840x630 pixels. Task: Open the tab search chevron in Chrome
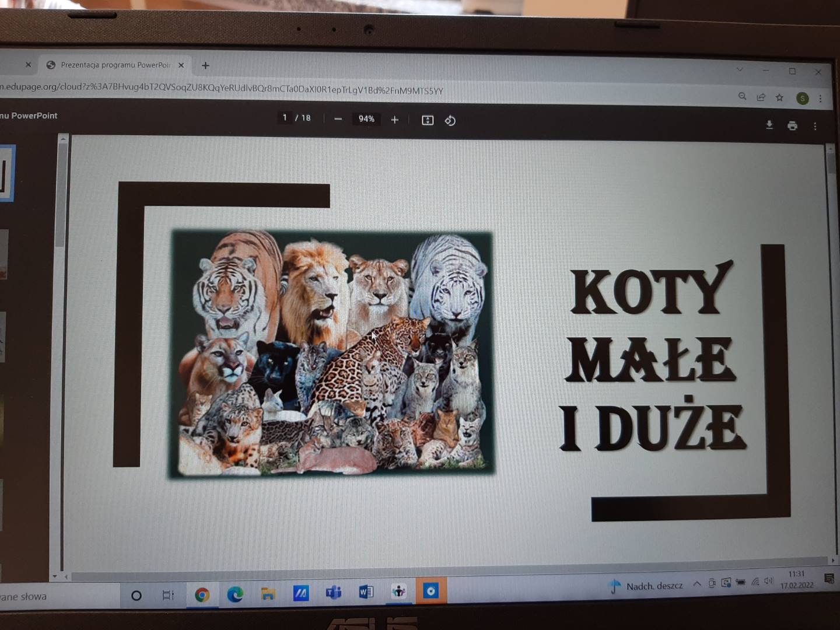coord(740,69)
